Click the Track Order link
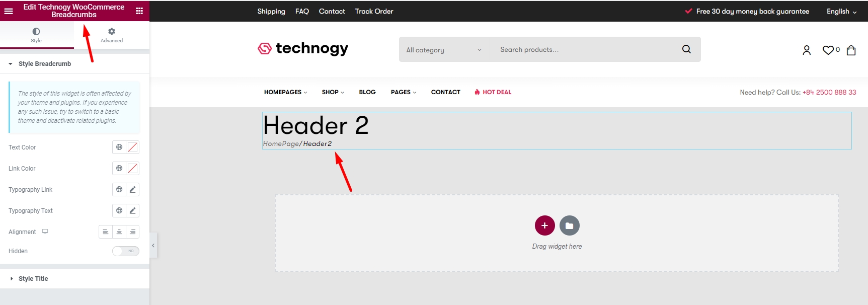Image resolution: width=868 pixels, height=305 pixels. tap(374, 11)
